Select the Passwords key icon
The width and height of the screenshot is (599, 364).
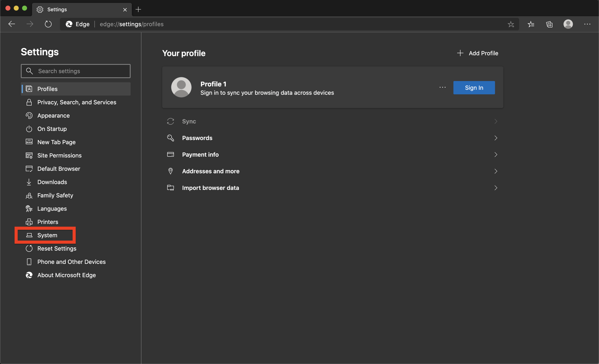click(x=170, y=138)
